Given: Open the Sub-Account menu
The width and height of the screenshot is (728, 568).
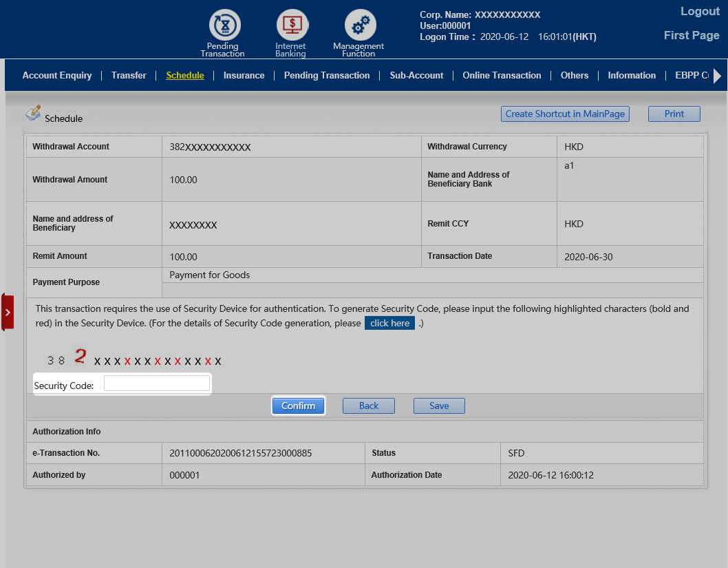Looking at the screenshot, I should [x=416, y=76].
